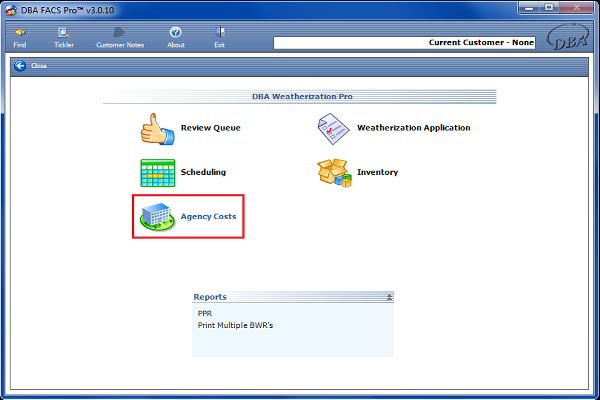Image resolution: width=600 pixels, height=400 pixels.
Task: Click the Current Customer field
Action: 404,42
